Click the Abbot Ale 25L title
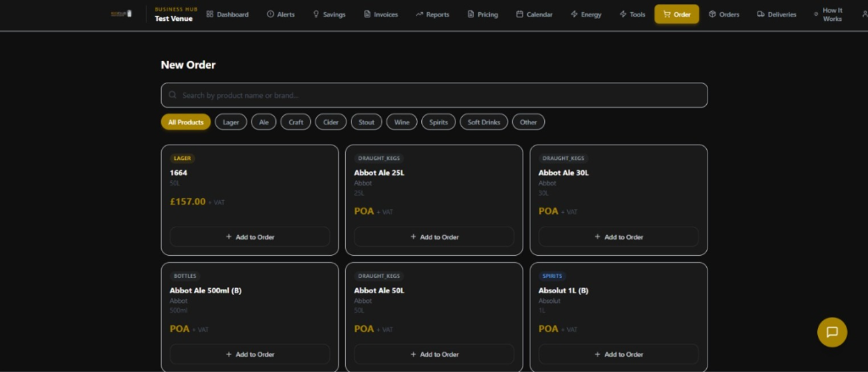Image resolution: width=868 pixels, height=372 pixels. pyautogui.click(x=379, y=173)
